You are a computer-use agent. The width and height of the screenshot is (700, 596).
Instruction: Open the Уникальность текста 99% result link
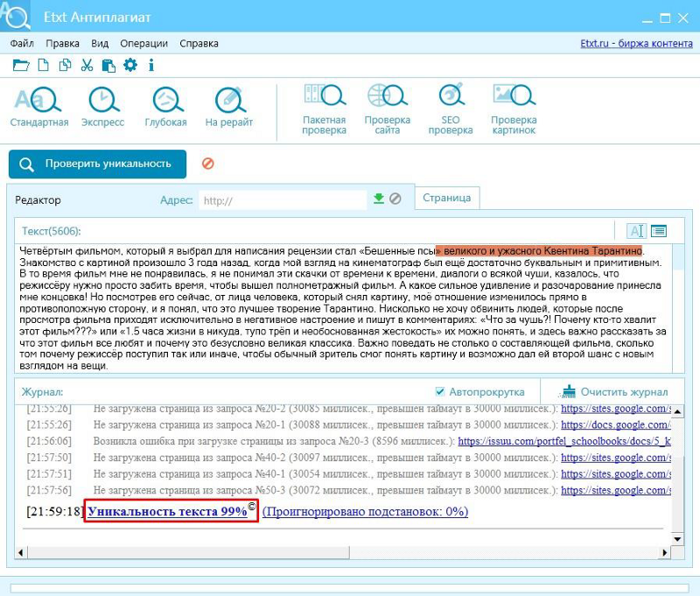tap(167, 511)
